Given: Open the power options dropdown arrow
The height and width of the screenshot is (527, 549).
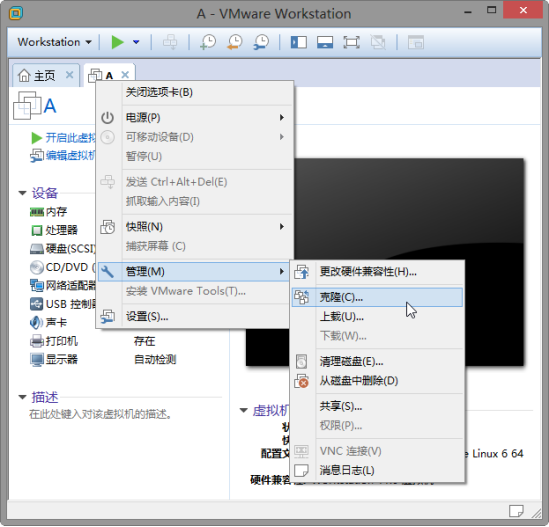Looking at the screenshot, I should pyautogui.click(x=136, y=42).
